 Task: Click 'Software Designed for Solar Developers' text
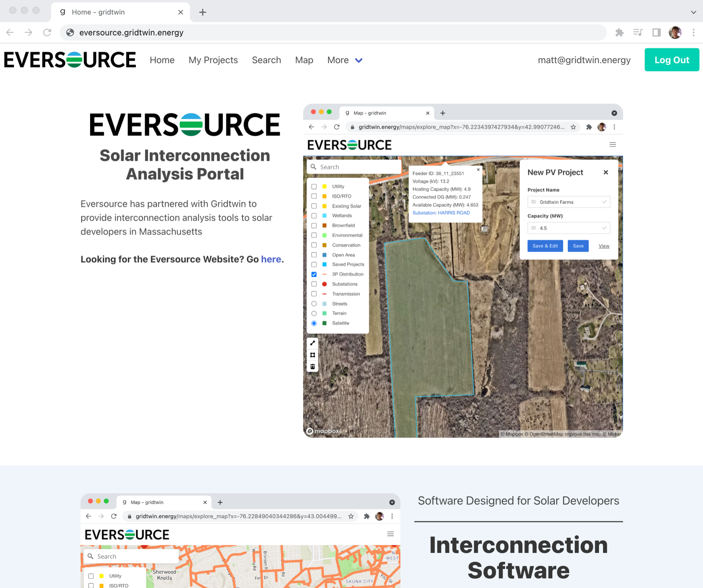[518, 501]
